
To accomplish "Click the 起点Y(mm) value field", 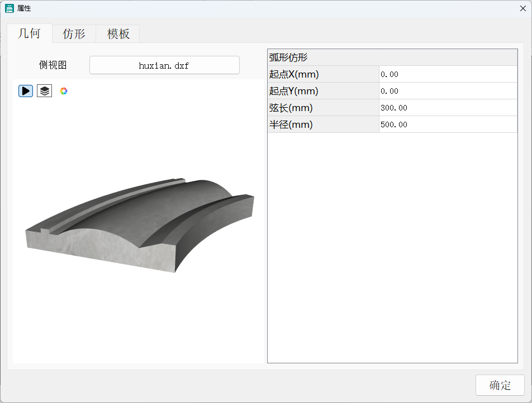I will click(x=447, y=90).
